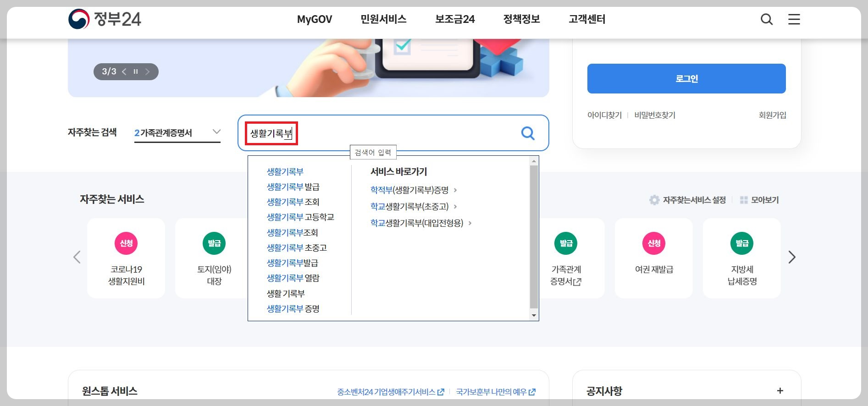Viewport: 868px width, 406px height.
Task: Click the main banner image
Action: tap(309, 68)
